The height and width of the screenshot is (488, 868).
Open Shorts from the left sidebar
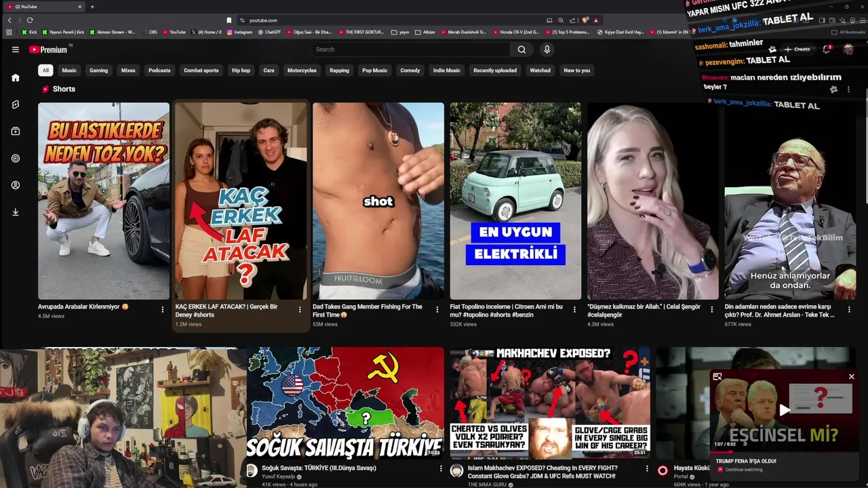15,104
